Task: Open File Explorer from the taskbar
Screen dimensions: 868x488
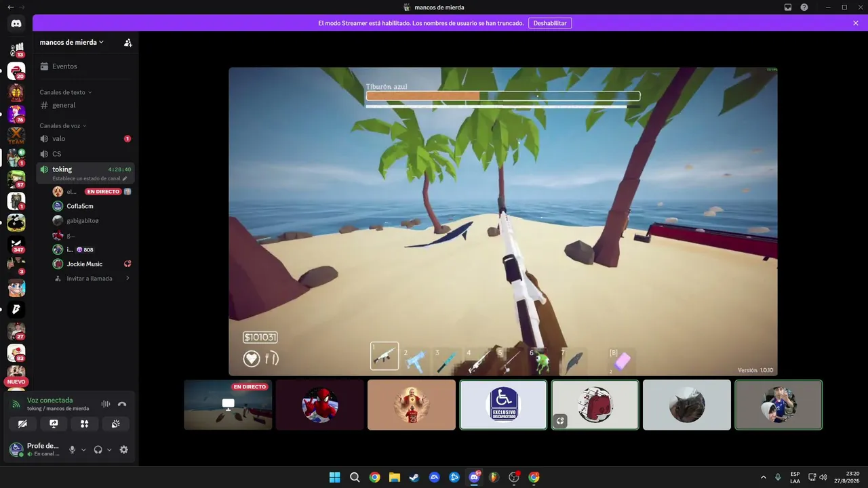Action: [x=395, y=477]
